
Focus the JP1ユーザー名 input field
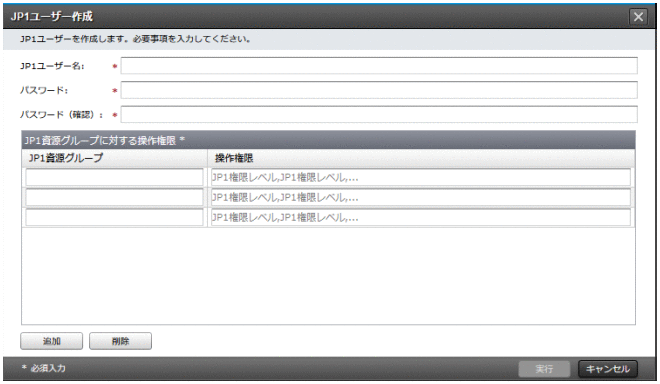(379, 66)
